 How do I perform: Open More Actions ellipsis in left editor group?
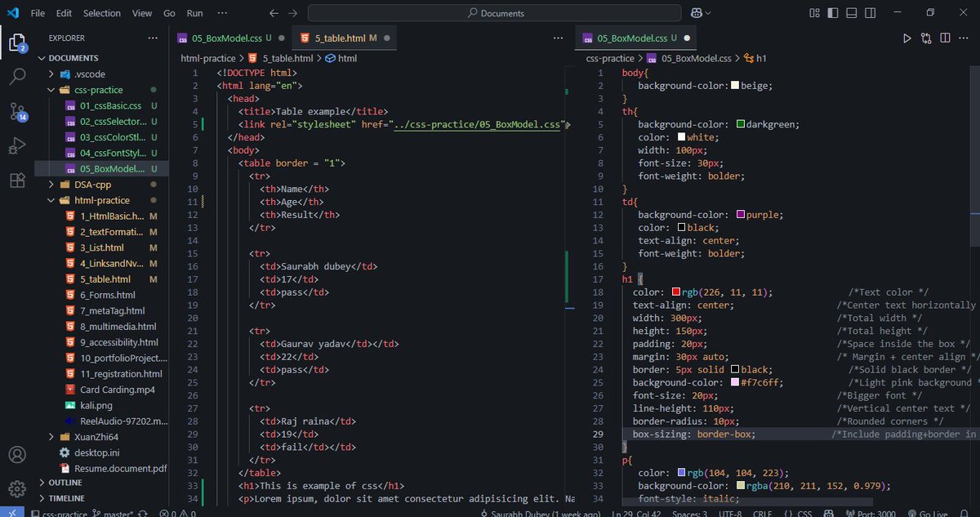pos(559,38)
